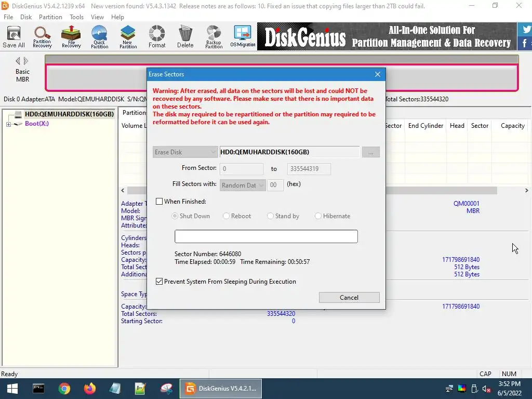
Task: Click the USB safely-remove tray icon
Action: click(474, 389)
